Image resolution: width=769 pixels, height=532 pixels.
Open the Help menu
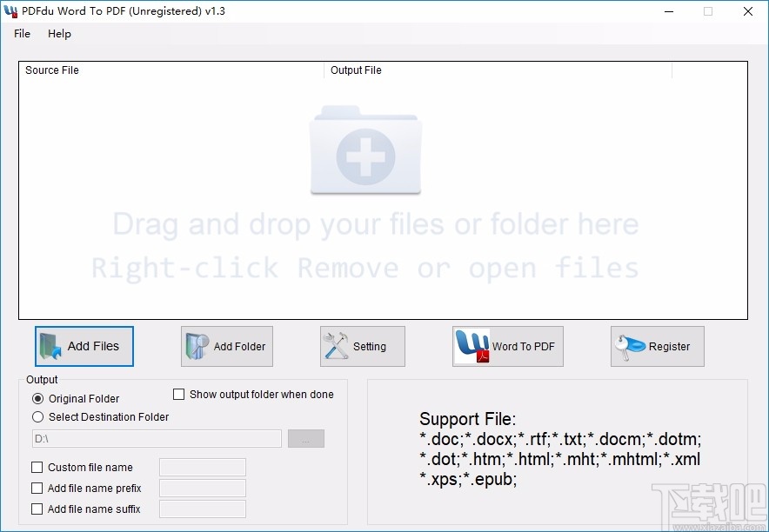point(59,34)
